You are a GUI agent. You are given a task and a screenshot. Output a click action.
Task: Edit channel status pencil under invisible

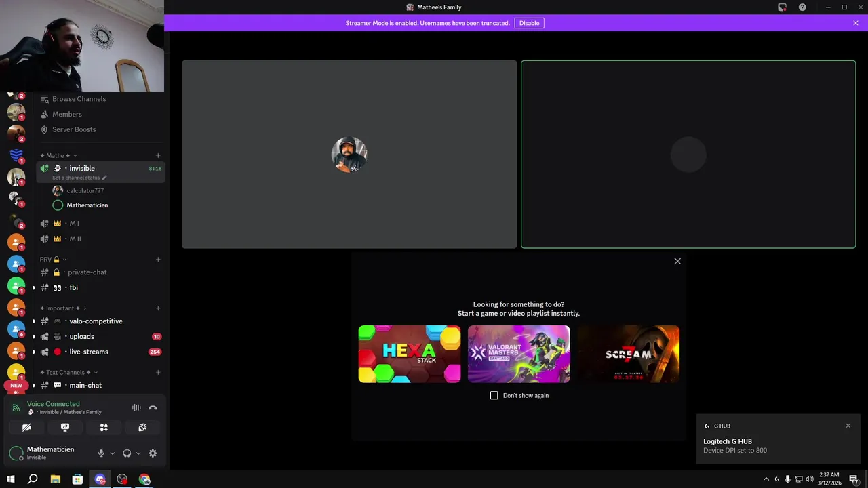(104, 178)
